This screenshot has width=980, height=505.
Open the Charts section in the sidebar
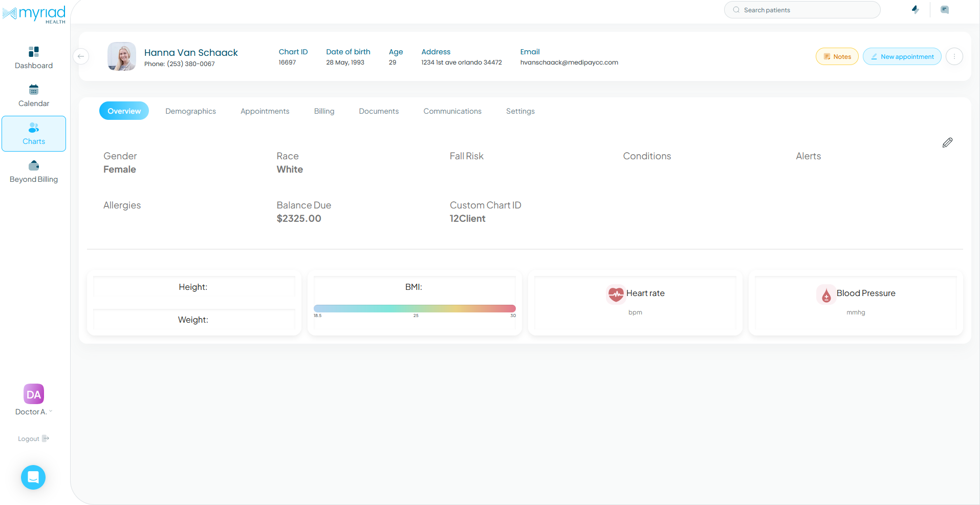pyautogui.click(x=33, y=133)
